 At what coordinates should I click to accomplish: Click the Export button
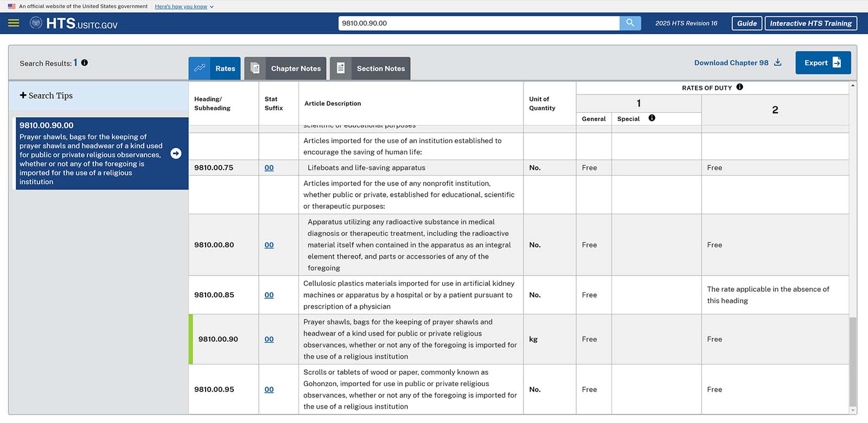[x=823, y=63]
